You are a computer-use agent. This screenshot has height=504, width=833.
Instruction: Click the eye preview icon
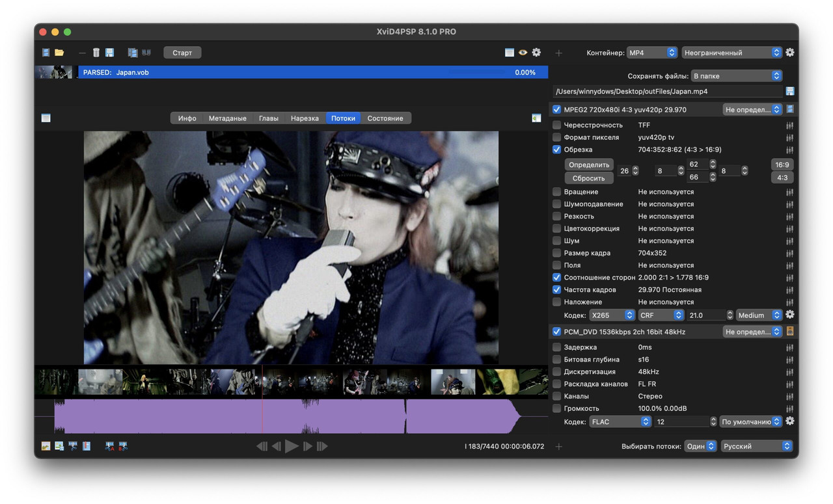click(x=523, y=53)
